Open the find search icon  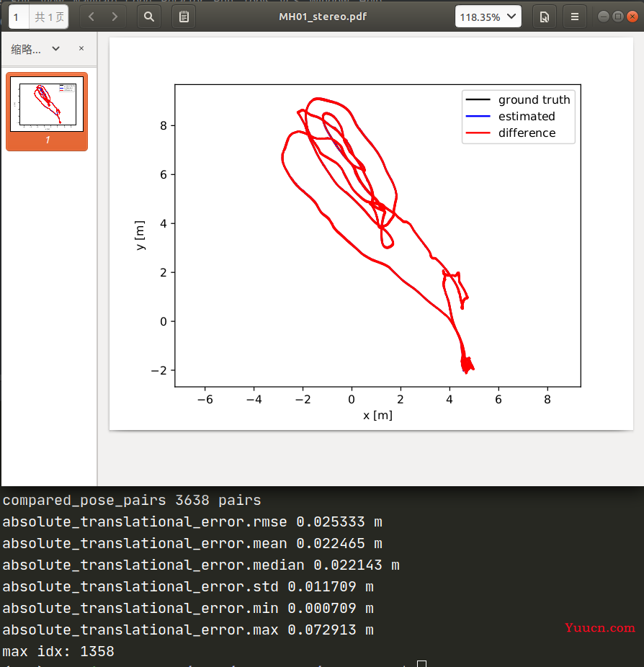coord(149,17)
